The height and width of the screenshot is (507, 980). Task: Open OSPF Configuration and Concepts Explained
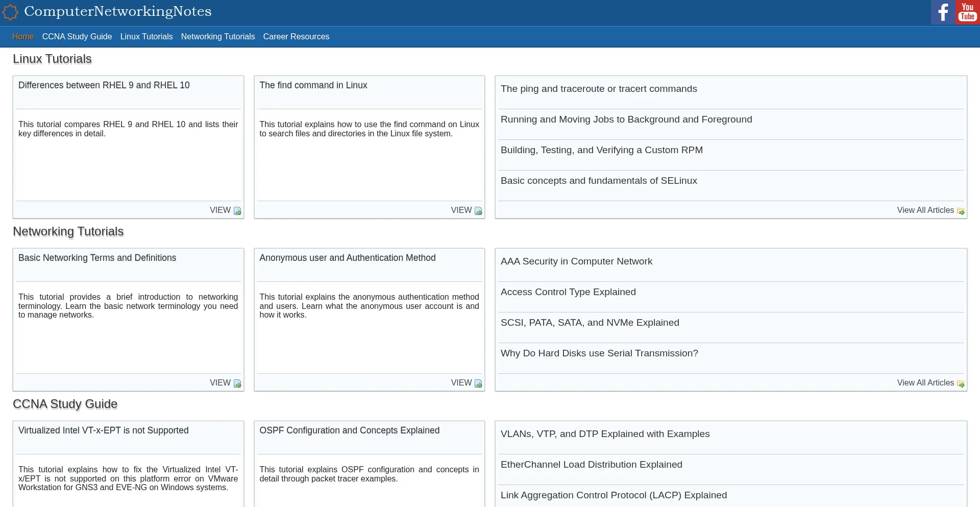click(x=349, y=430)
